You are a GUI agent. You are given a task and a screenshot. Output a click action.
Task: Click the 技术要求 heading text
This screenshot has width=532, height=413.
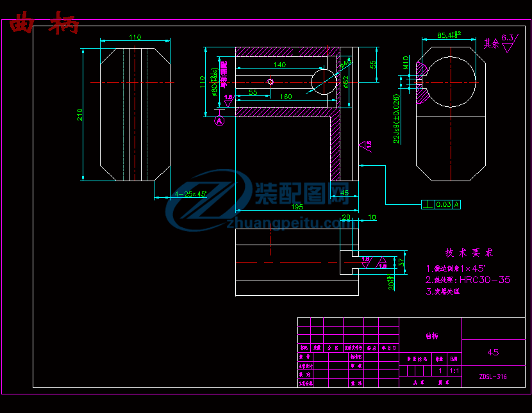pyautogui.click(x=469, y=253)
